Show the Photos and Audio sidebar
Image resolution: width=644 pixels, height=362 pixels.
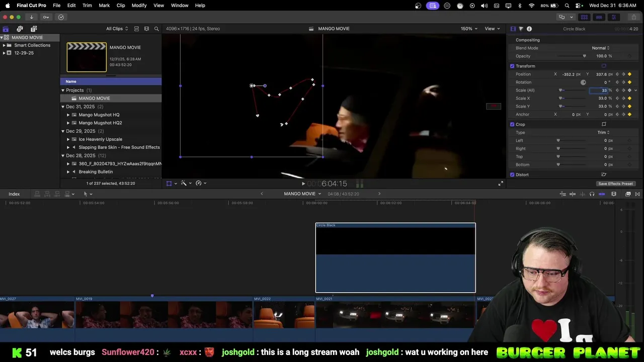pyautogui.click(x=20, y=29)
